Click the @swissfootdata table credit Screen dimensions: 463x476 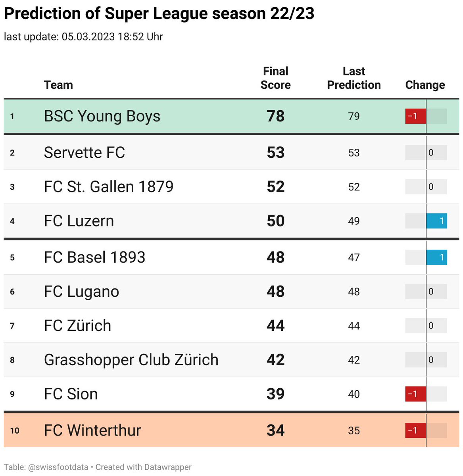[x=58, y=467]
